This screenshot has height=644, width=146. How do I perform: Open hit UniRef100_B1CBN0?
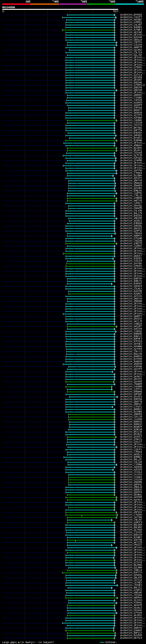click(131, 175)
